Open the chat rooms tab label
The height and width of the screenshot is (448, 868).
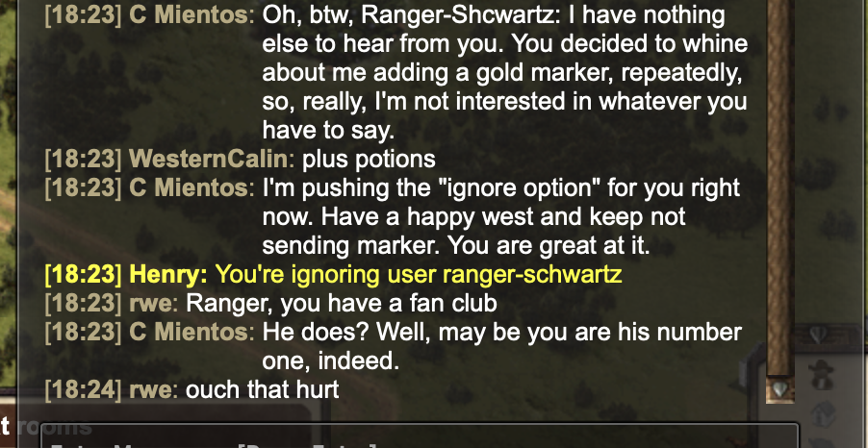[47, 426]
